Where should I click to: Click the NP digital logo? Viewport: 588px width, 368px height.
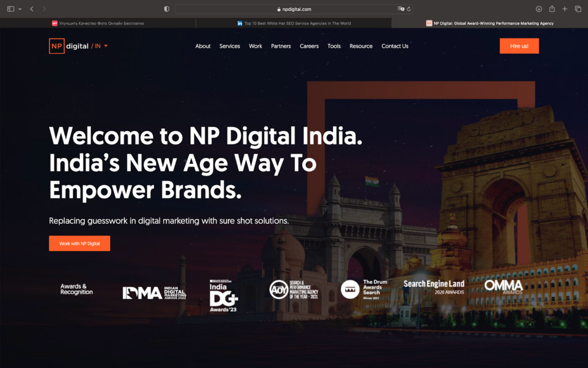(69, 46)
